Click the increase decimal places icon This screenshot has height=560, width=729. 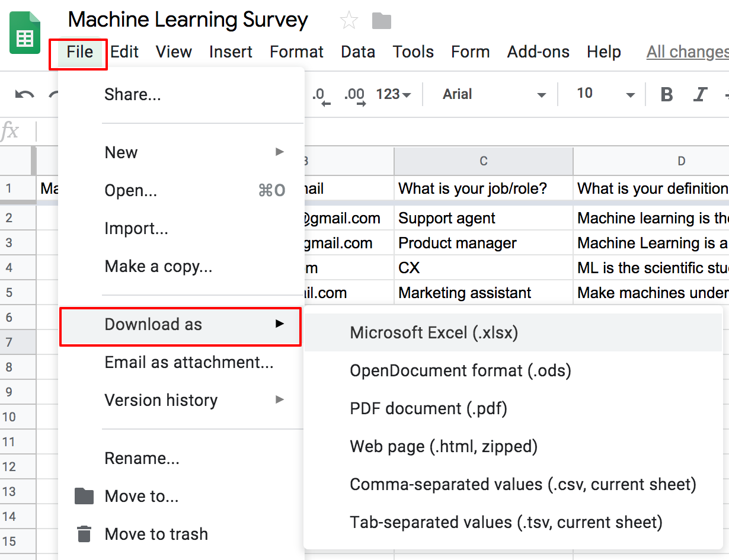pos(356,95)
